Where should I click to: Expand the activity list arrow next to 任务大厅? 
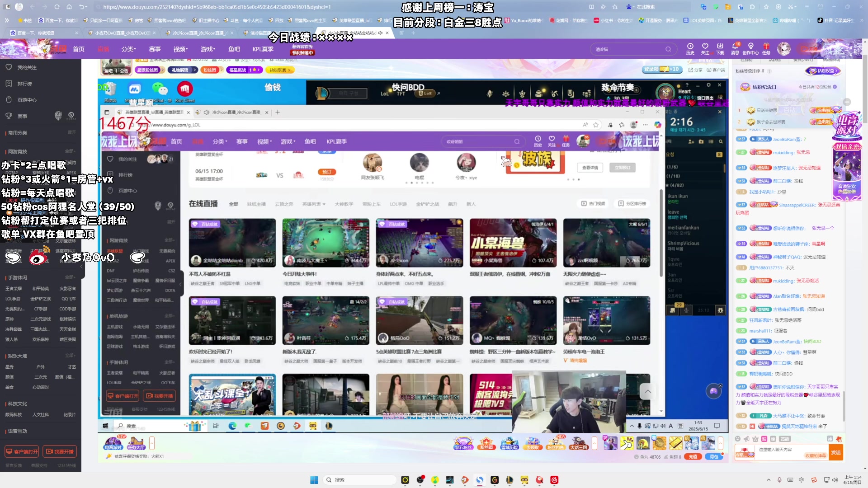[x=152, y=443]
